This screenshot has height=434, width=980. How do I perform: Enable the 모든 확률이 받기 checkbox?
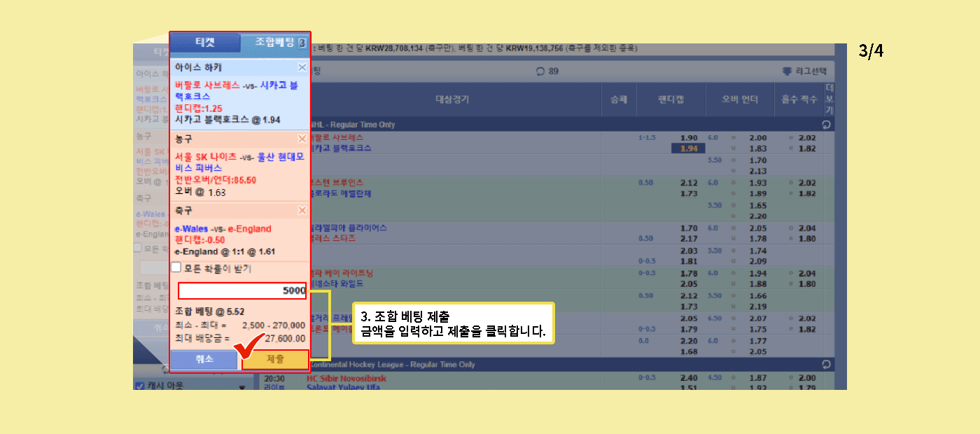pyautogui.click(x=176, y=267)
